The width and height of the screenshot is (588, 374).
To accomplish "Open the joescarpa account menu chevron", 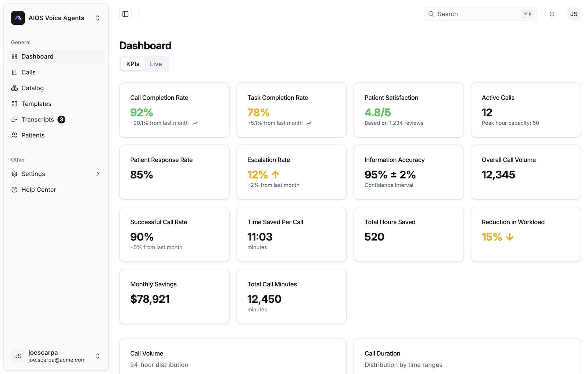I will pos(98,356).
